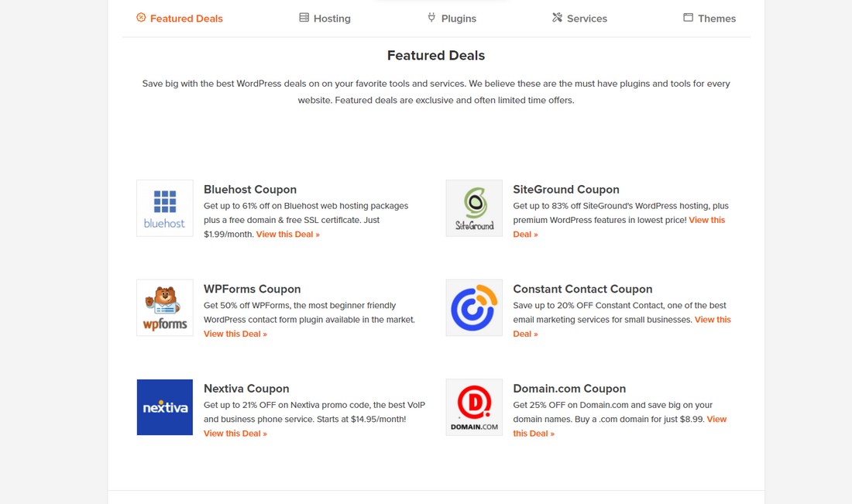
Task: Select the Themes tab
Action: (716, 19)
